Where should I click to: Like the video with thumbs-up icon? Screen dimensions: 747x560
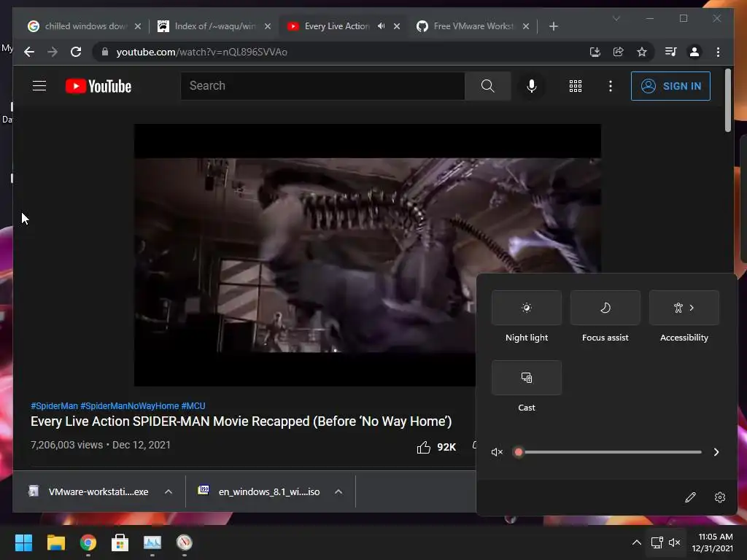[x=424, y=447]
